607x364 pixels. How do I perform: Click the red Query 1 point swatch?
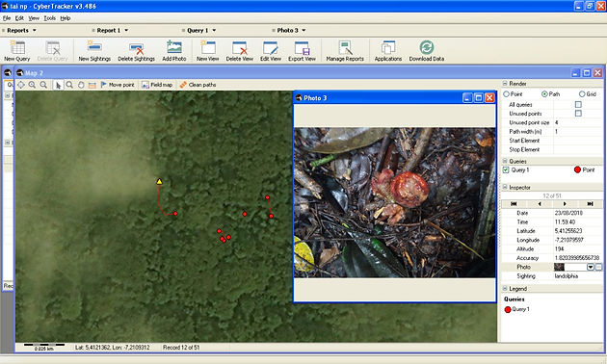[x=577, y=169]
